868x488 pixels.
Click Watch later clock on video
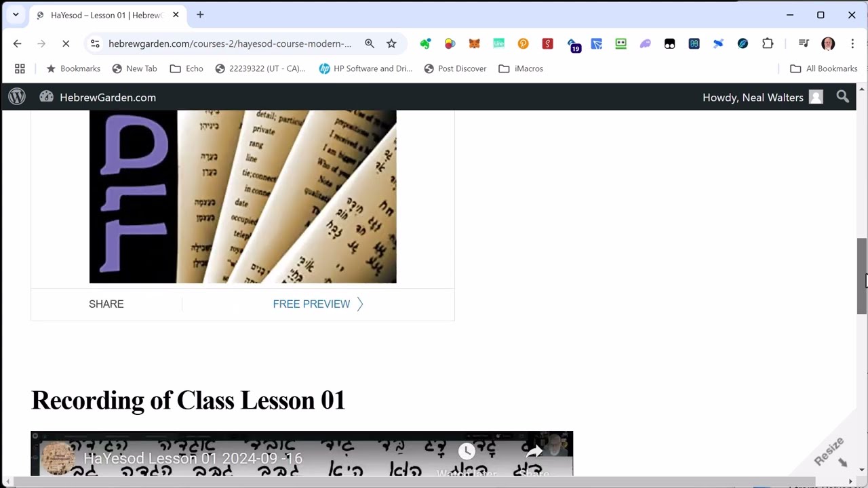(x=466, y=452)
